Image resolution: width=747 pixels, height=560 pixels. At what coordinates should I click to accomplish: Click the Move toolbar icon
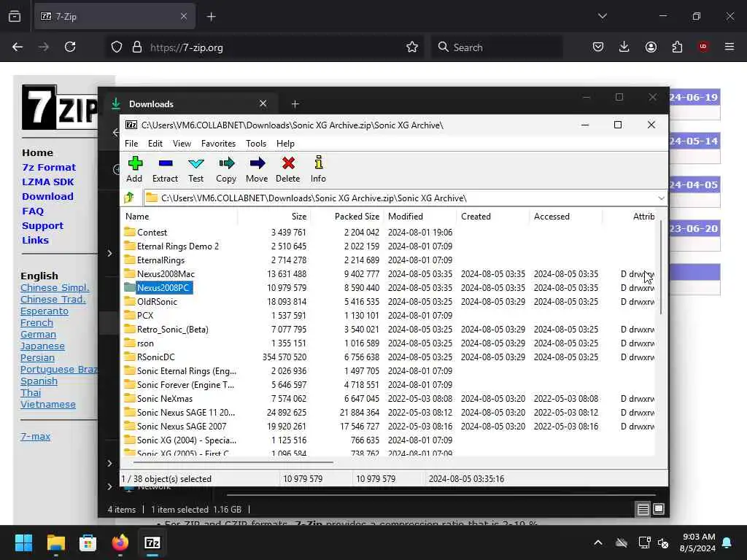pos(257,169)
